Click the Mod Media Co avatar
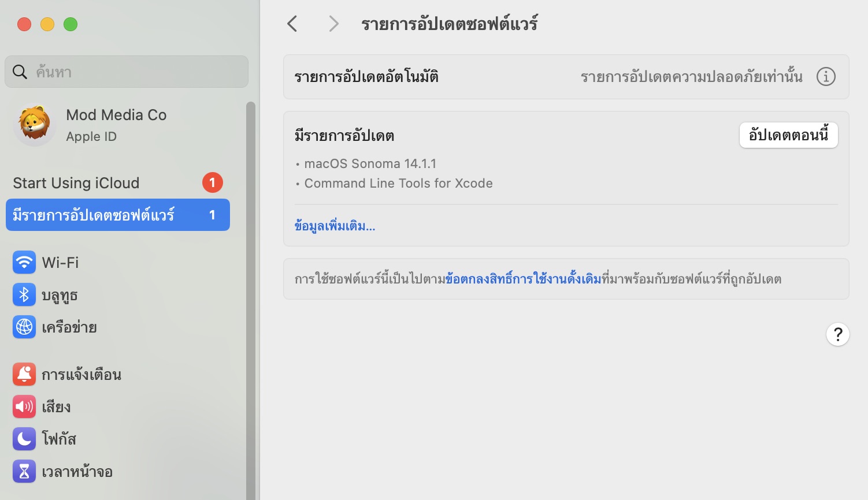868x500 pixels. click(35, 125)
